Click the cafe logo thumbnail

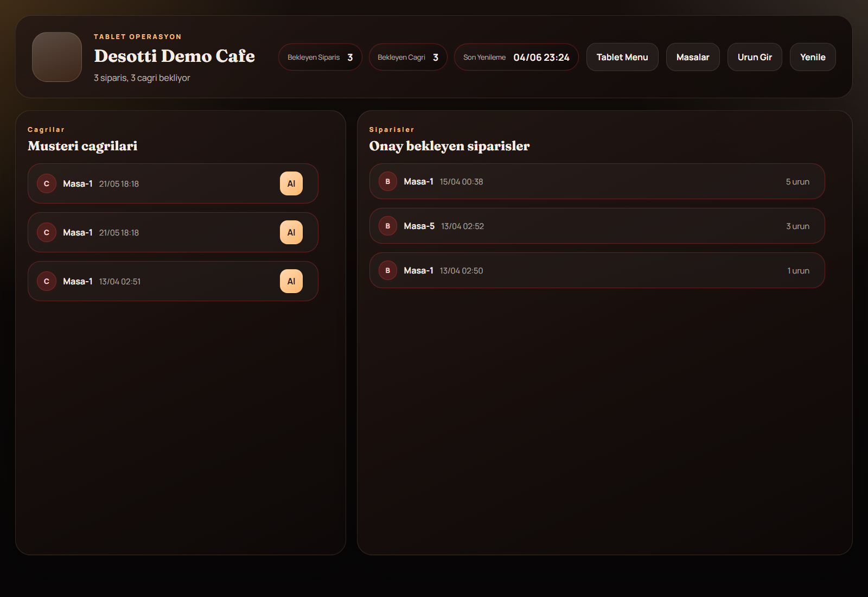pyautogui.click(x=57, y=57)
